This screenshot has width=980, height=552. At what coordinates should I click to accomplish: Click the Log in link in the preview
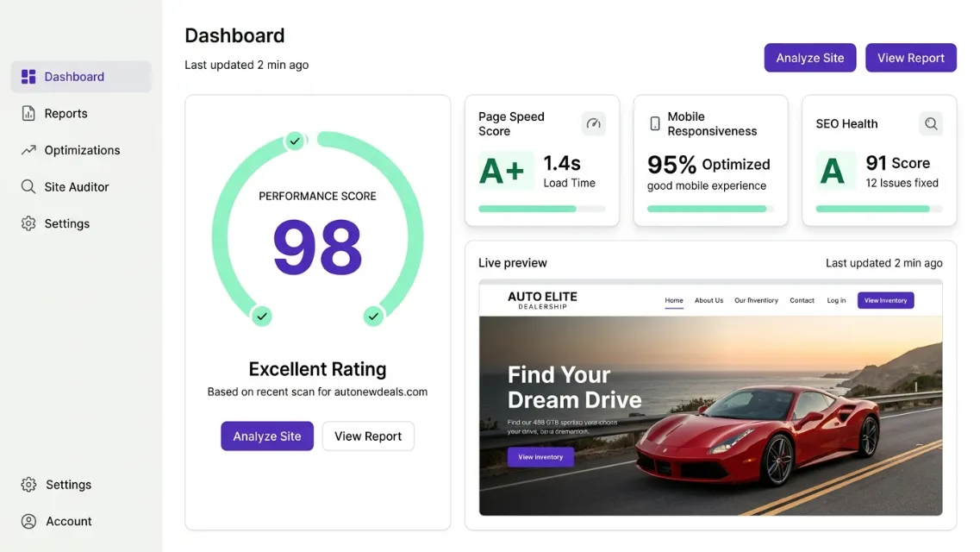(x=835, y=300)
